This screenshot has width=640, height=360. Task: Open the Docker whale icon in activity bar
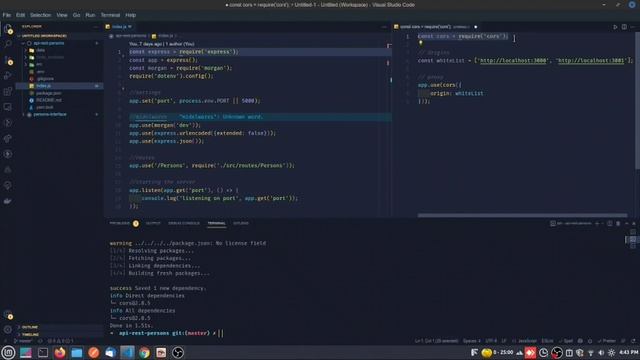(8, 201)
